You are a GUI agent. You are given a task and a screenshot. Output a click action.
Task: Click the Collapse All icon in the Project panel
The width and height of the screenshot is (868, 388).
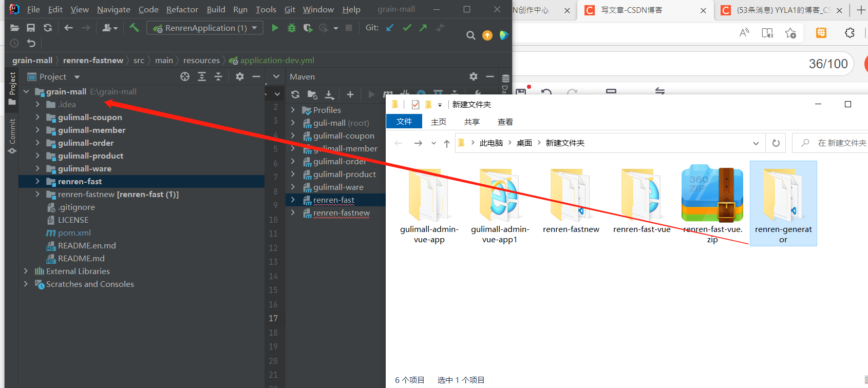218,76
